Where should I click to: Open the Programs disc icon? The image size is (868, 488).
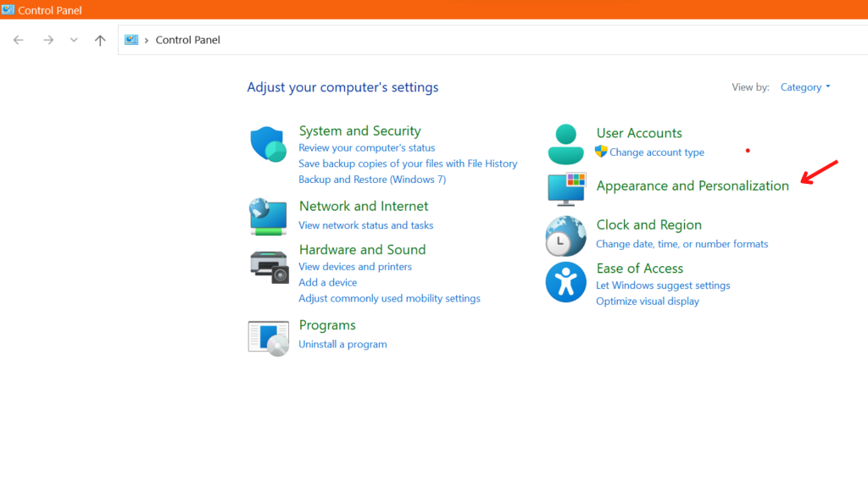coord(269,337)
